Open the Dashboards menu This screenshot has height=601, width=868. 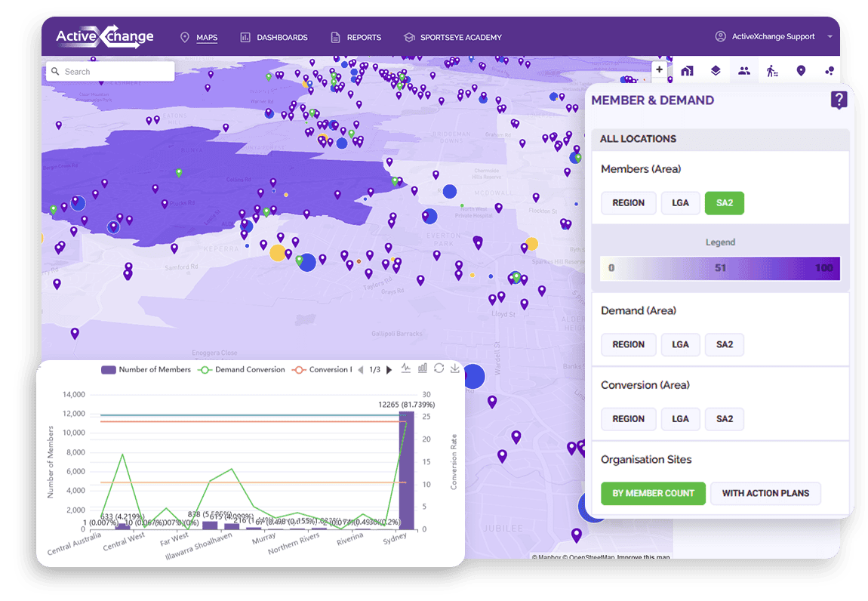click(274, 37)
